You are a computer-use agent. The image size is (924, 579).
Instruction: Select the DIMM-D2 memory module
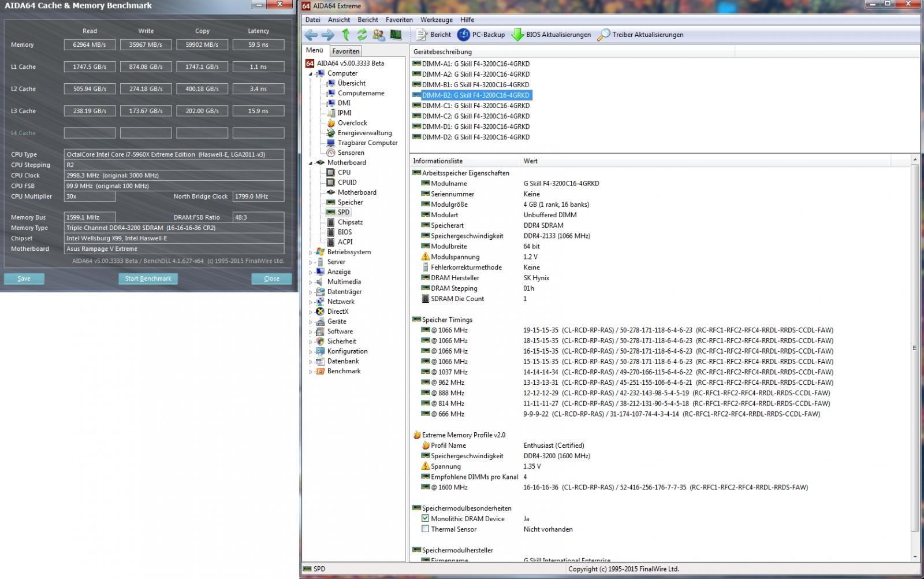(x=471, y=138)
